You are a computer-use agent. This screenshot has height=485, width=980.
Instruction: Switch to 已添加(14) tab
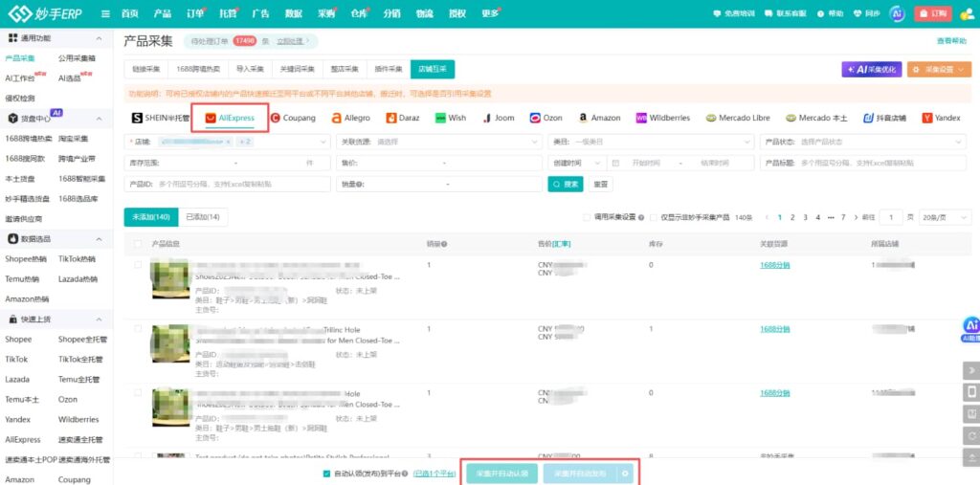pyautogui.click(x=203, y=217)
